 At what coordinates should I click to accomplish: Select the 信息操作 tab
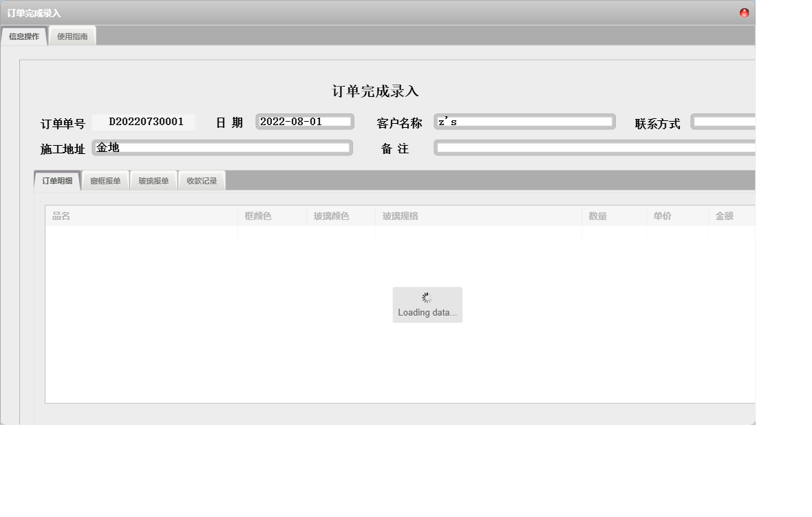tap(24, 35)
